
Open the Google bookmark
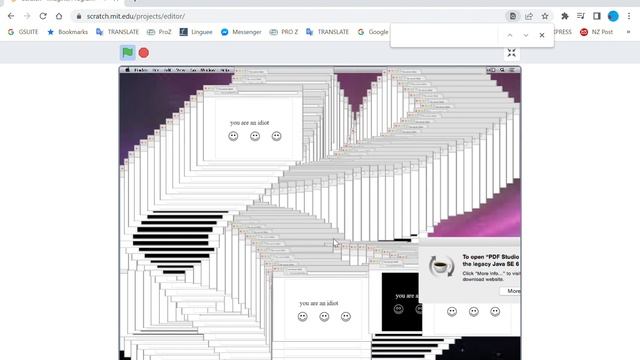[373, 32]
